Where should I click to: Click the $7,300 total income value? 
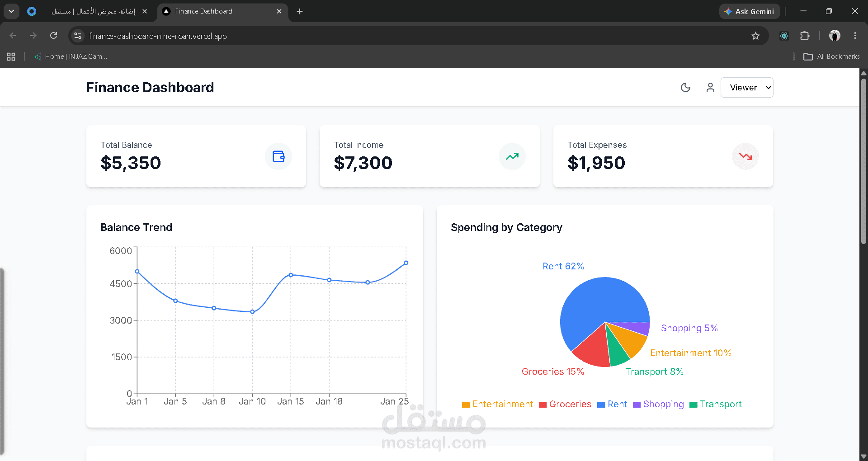point(363,163)
